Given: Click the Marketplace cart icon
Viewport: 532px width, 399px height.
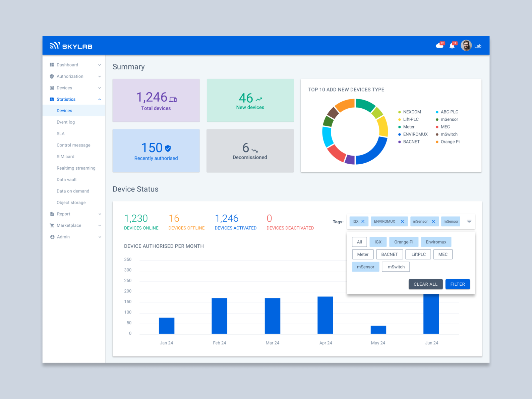Looking at the screenshot, I should click(52, 225).
